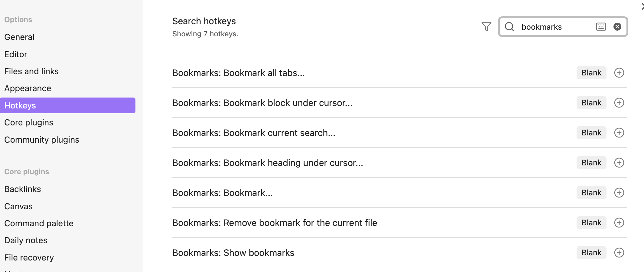Image resolution: width=644 pixels, height=272 pixels.
Task: Add hotkey for Bookmark all tabs
Action: 619,73
